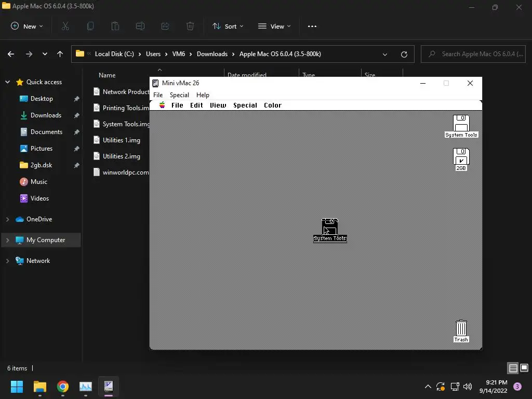Click the Trash icon on Mac desktop

tap(461, 331)
